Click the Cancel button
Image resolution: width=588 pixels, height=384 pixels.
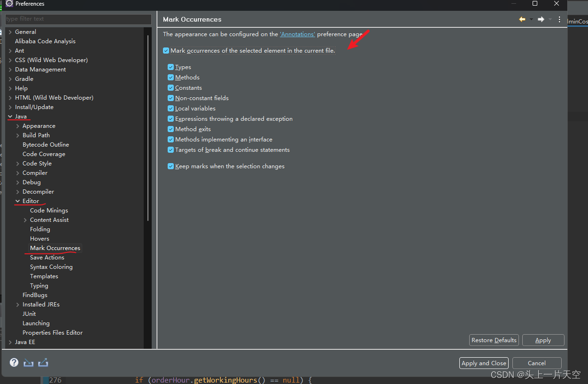tap(537, 363)
